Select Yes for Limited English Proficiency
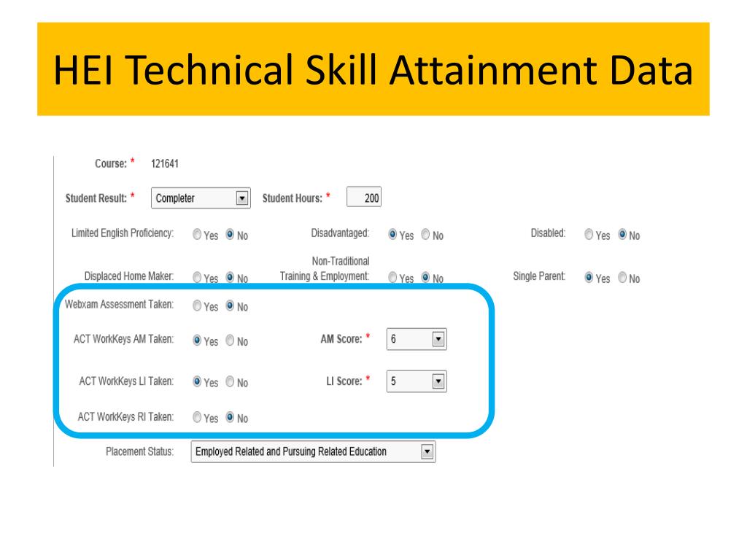The height and width of the screenshot is (560, 747). (x=197, y=234)
